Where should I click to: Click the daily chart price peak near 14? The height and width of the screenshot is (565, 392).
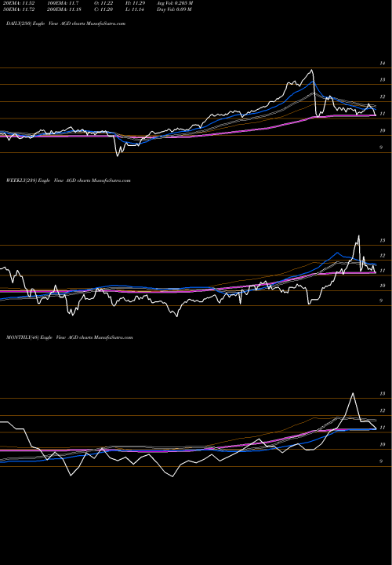tap(312, 70)
